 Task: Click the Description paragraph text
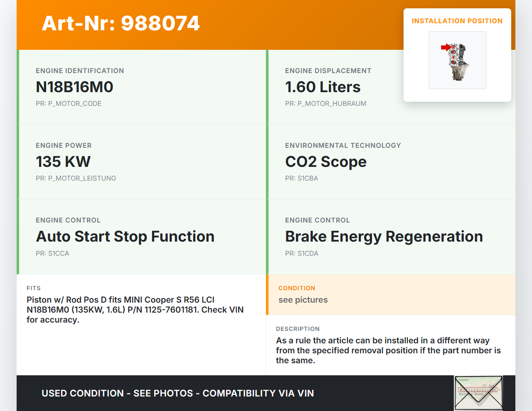coord(388,350)
